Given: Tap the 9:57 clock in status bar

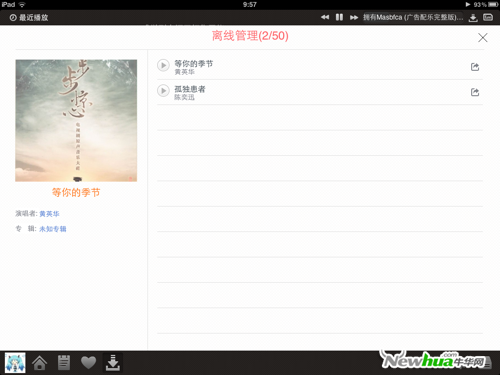Looking at the screenshot, I should [250, 4].
